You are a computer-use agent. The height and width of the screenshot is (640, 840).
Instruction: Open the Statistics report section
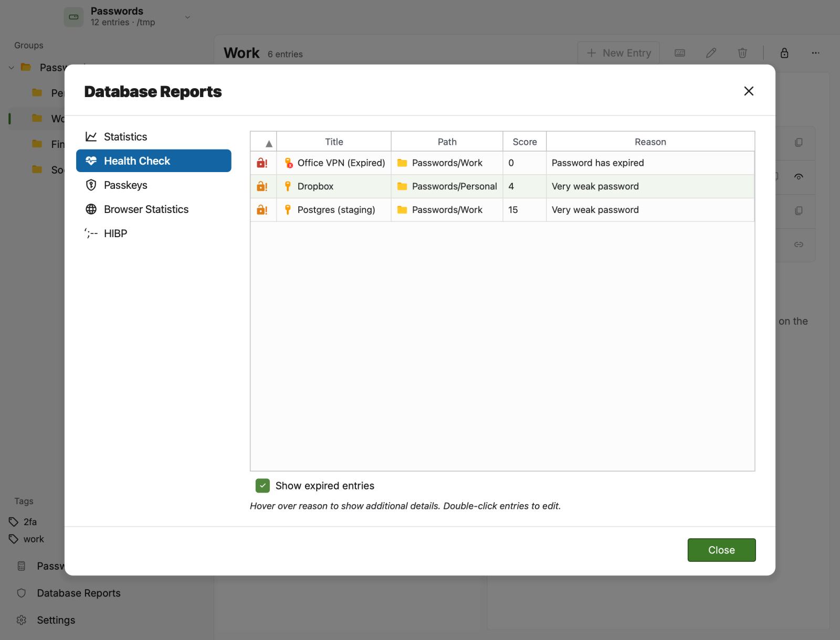[153, 136]
